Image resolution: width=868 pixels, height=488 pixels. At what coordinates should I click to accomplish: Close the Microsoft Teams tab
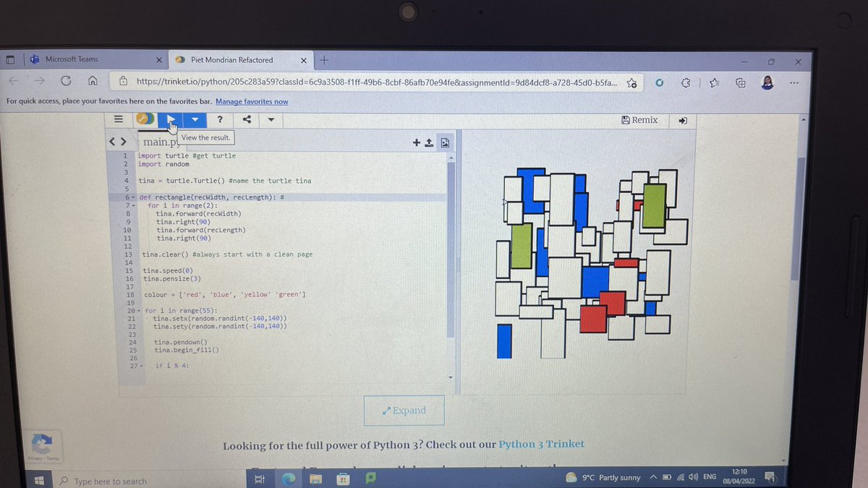[x=159, y=60]
